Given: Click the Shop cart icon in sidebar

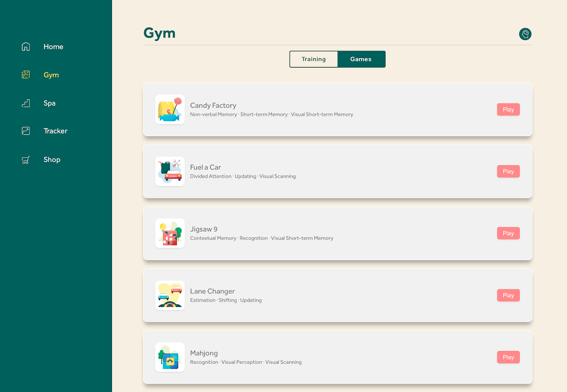Looking at the screenshot, I should click(26, 160).
